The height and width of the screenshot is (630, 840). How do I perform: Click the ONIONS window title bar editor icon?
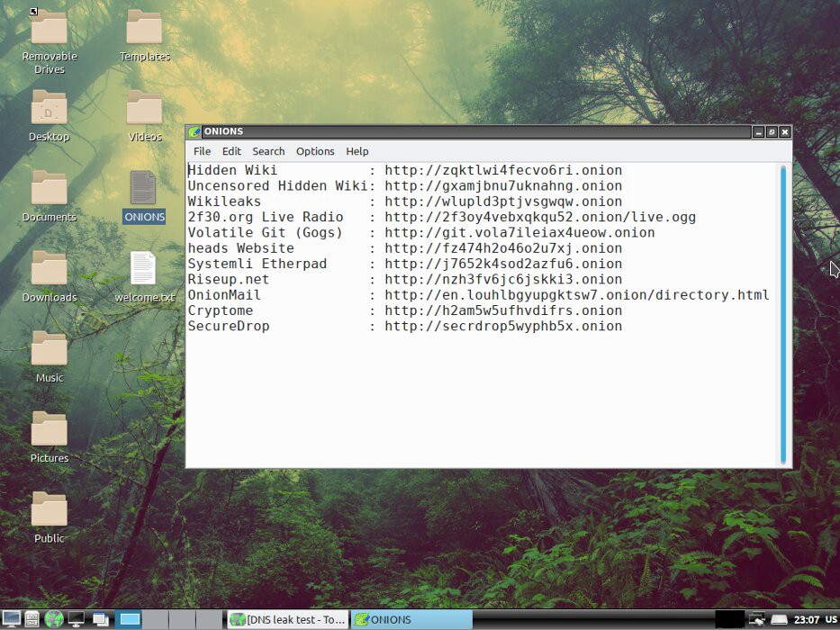[194, 131]
